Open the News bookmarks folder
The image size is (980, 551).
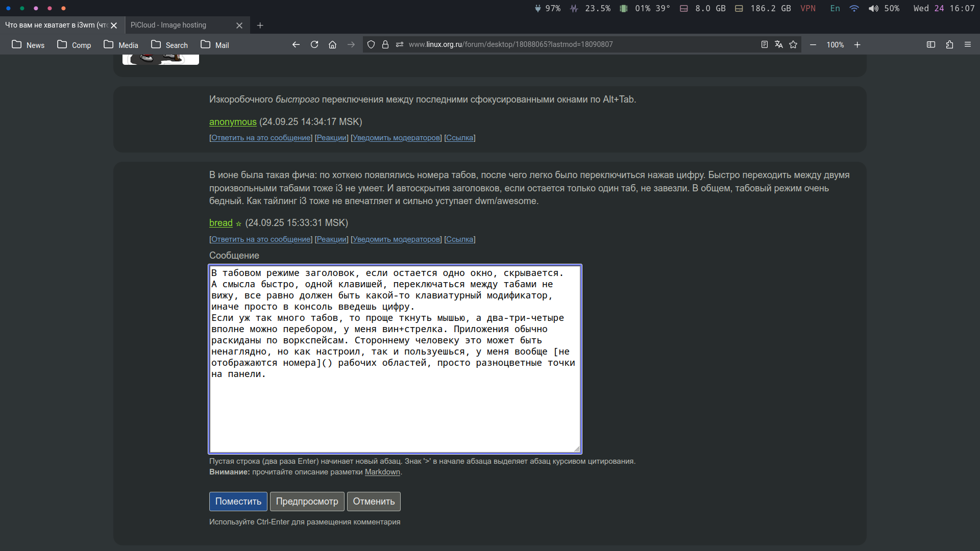click(28, 45)
